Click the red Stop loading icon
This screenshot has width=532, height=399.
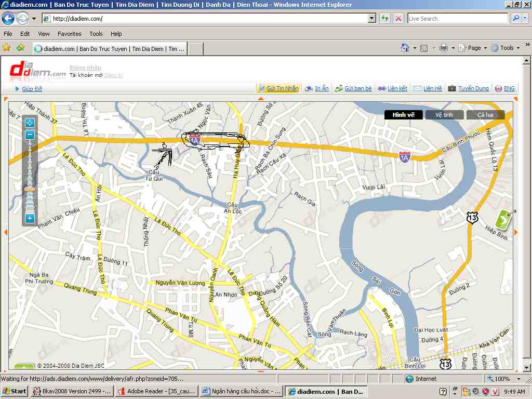398,18
